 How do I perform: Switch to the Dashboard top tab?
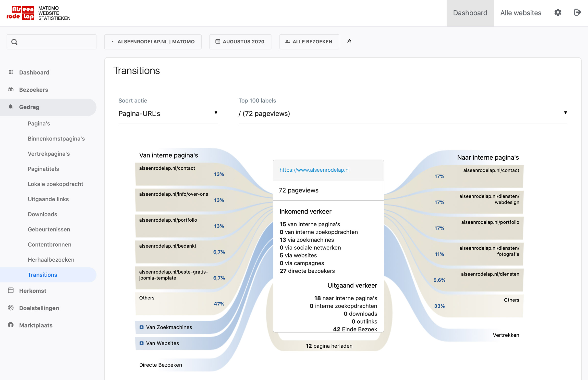pos(470,13)
